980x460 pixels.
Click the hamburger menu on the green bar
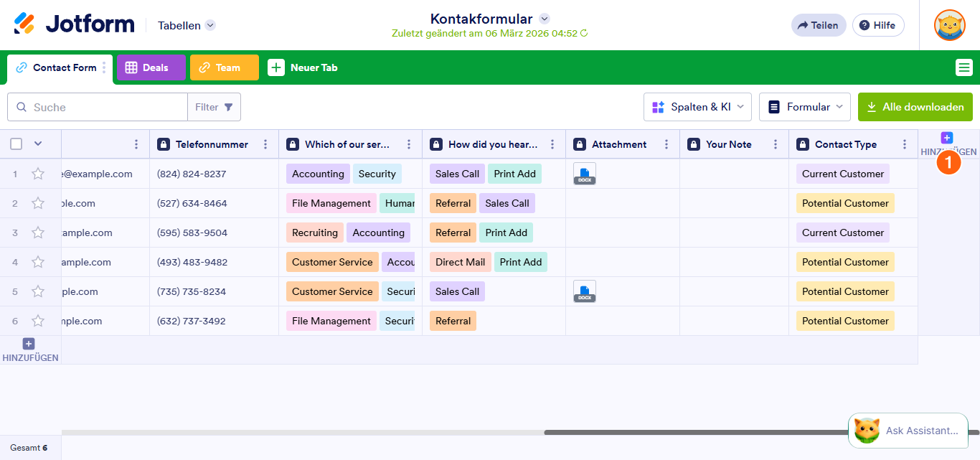point(964,67)
